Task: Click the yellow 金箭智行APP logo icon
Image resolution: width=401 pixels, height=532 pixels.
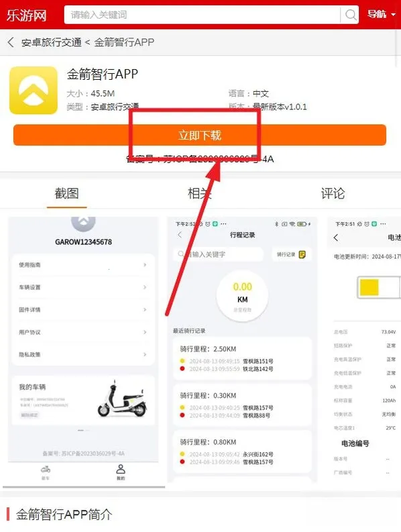Action: (x=34, y=91)
